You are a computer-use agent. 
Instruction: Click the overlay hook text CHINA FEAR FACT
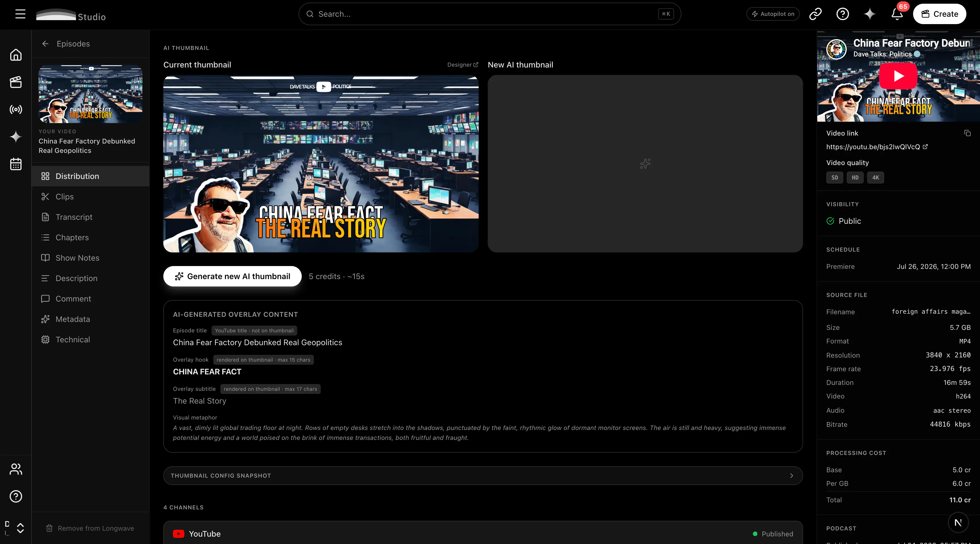click(207, 372)
